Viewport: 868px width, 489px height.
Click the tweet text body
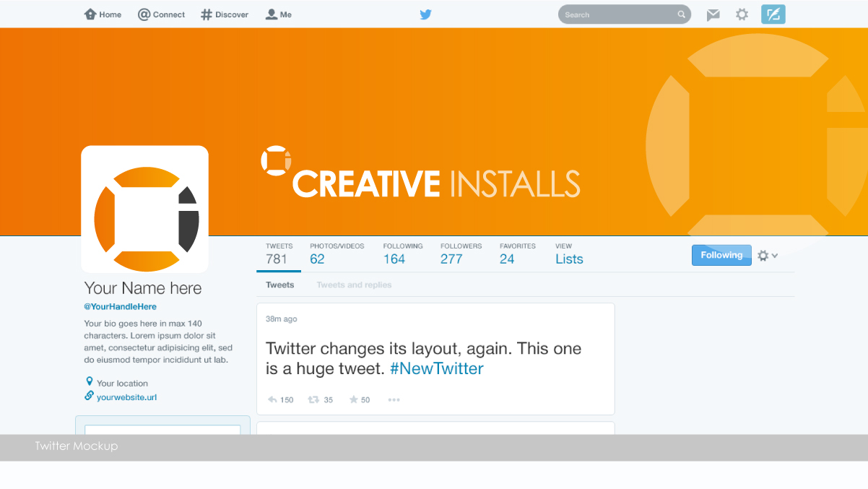(424, 358)
